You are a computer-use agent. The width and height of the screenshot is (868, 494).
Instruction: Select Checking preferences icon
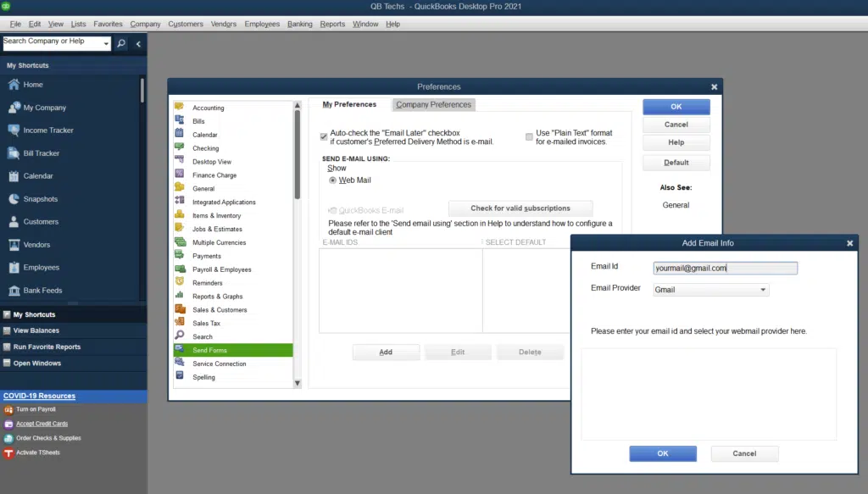pos(180,147)
